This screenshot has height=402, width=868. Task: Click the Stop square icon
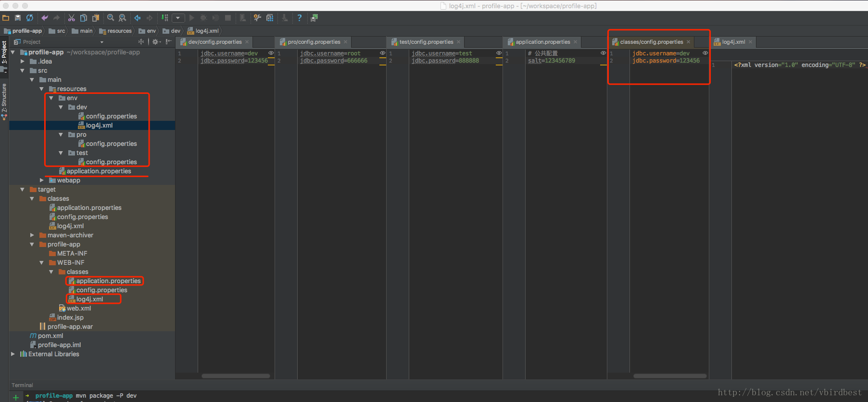pyautogui.click(x=228, y=18)
